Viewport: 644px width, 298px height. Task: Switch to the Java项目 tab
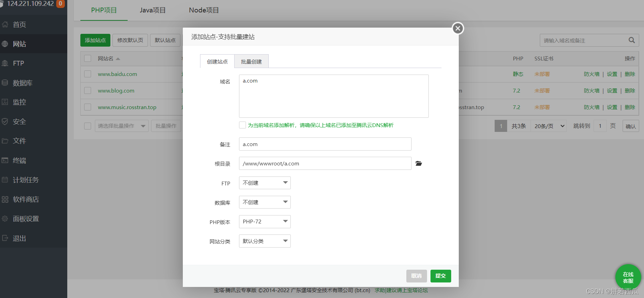tap(152, 10)
